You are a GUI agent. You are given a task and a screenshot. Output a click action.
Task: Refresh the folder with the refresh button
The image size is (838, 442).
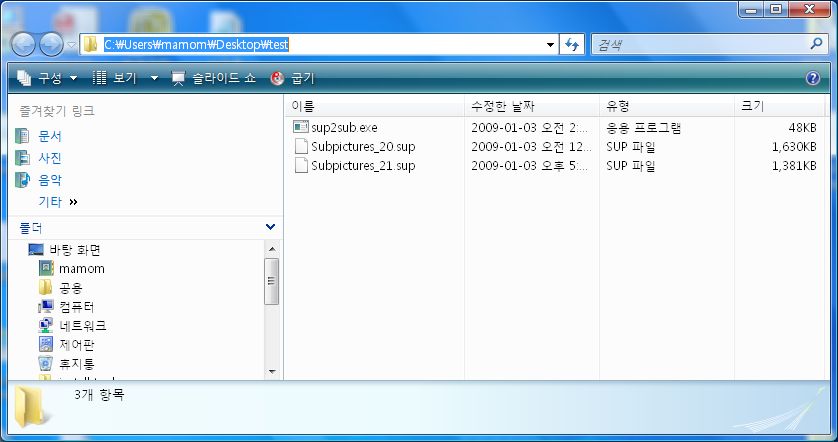[x=572, y=45]
